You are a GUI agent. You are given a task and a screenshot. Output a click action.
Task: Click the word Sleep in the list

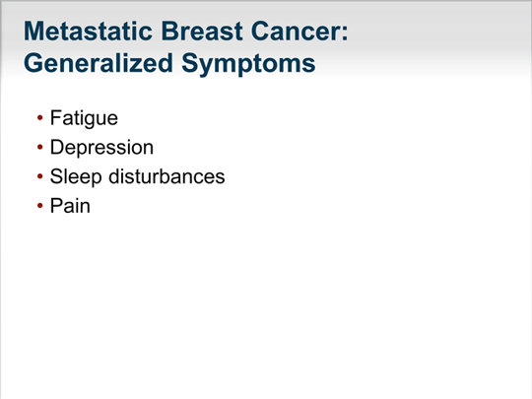pyautogui.click(x=76, y=177)
